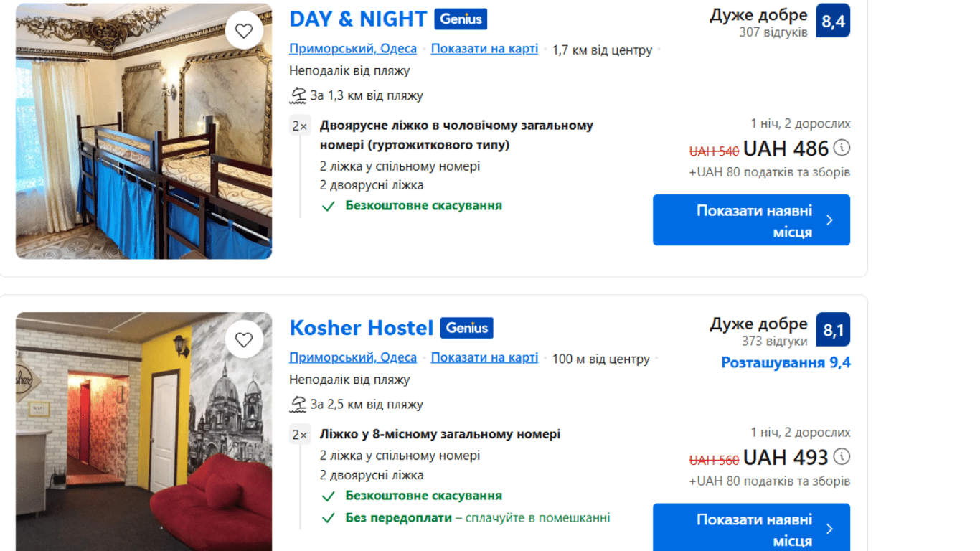
Task: Click Приморський, Одеса link for Kosher Hostel
Action: [353, 357]
